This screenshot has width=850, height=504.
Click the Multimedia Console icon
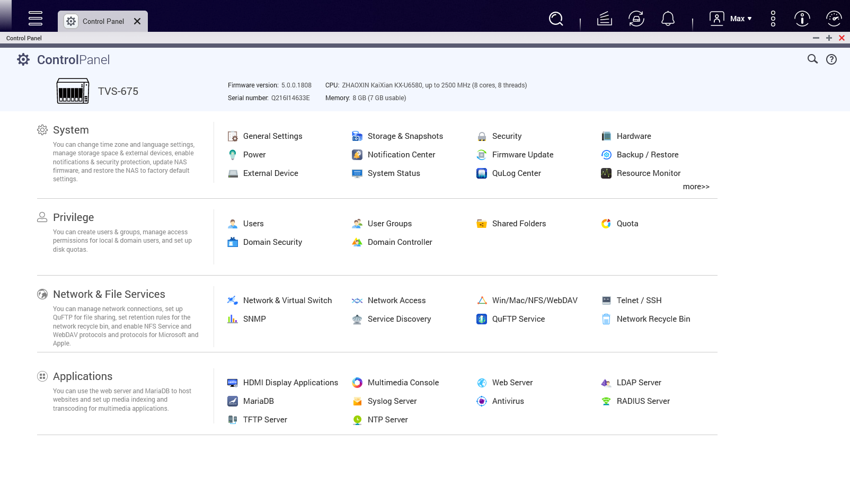point(357,383)
